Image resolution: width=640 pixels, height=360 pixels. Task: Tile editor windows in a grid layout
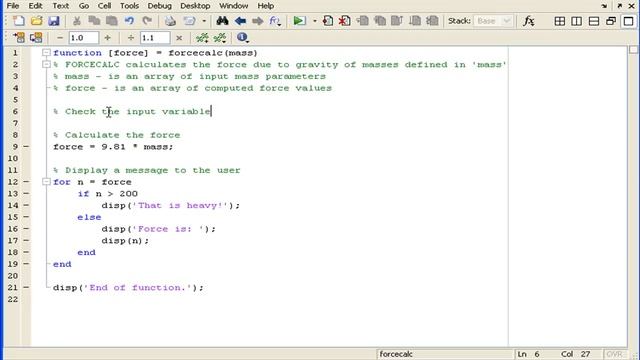(560, 21)
